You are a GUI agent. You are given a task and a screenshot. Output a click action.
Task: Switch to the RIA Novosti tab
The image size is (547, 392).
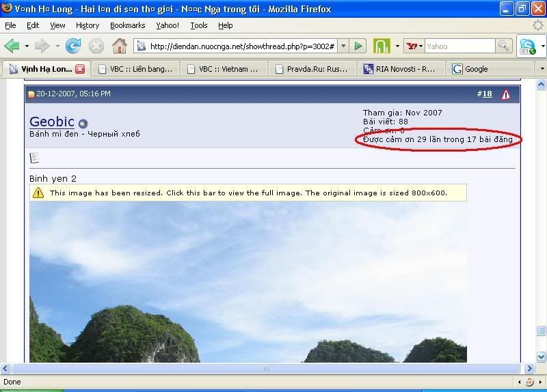coord(400,69)
